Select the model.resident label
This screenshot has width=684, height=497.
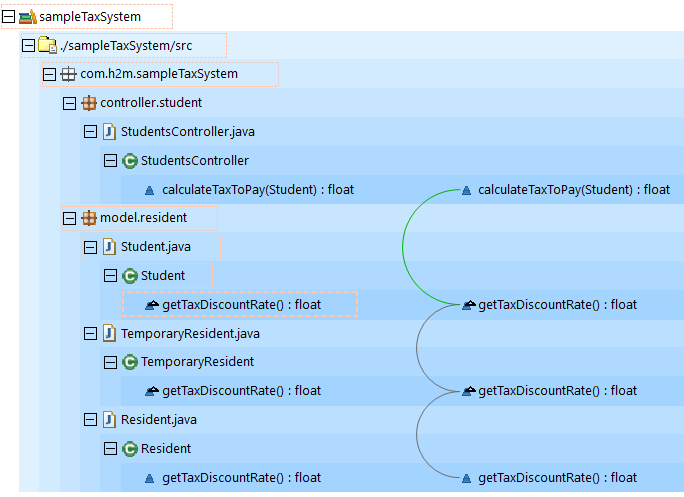(x=144, y=217)
